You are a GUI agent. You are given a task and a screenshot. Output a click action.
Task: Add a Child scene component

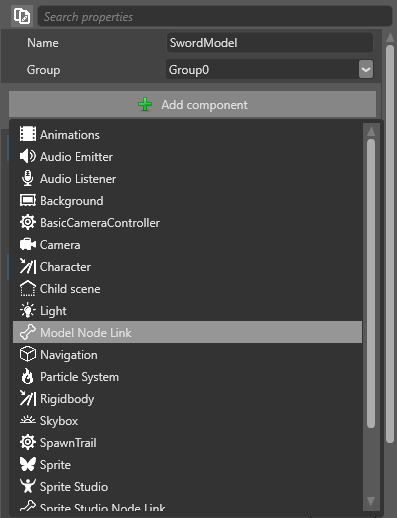187,288
